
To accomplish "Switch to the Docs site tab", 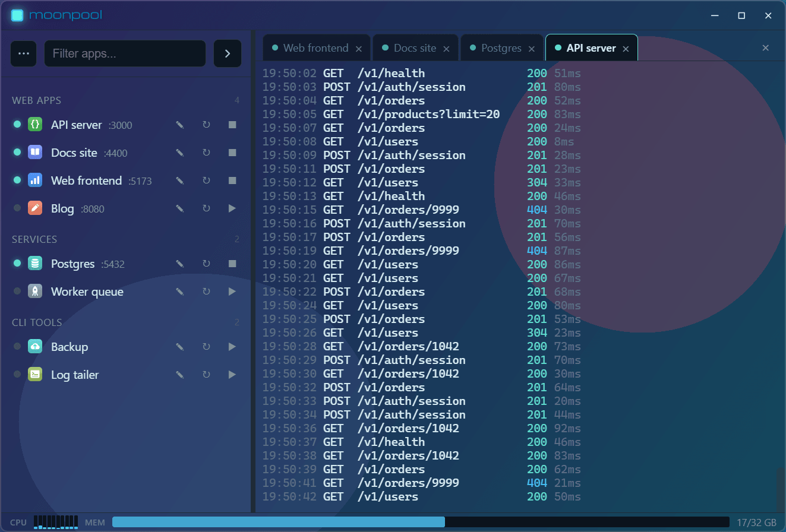I will click(x=415, y=48).
